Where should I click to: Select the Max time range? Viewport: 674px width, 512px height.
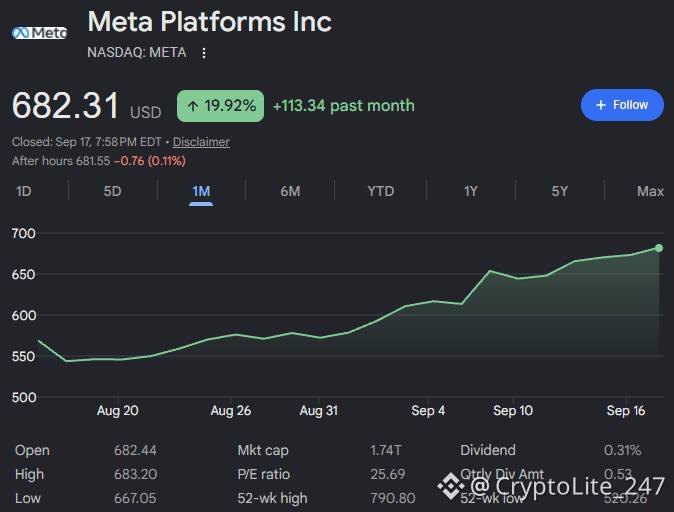pyautogui.click(x=650, y=191)
